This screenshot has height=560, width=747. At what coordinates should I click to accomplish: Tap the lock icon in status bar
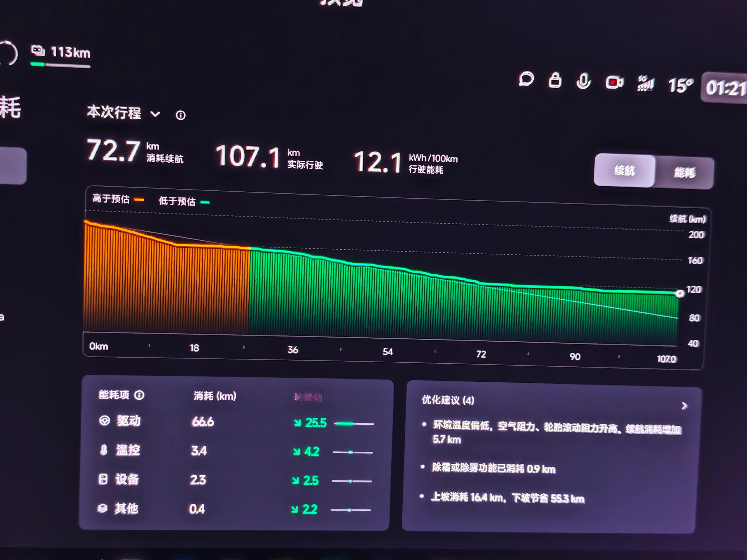[555, 80]
